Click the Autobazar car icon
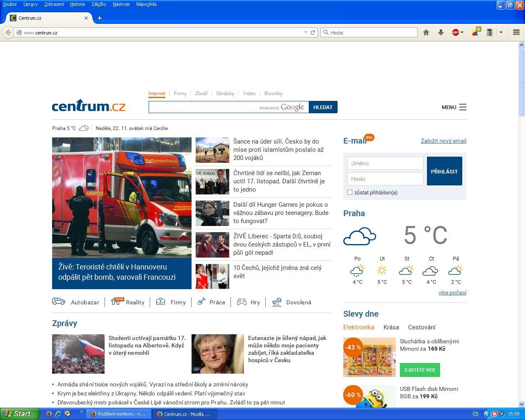 59,301
